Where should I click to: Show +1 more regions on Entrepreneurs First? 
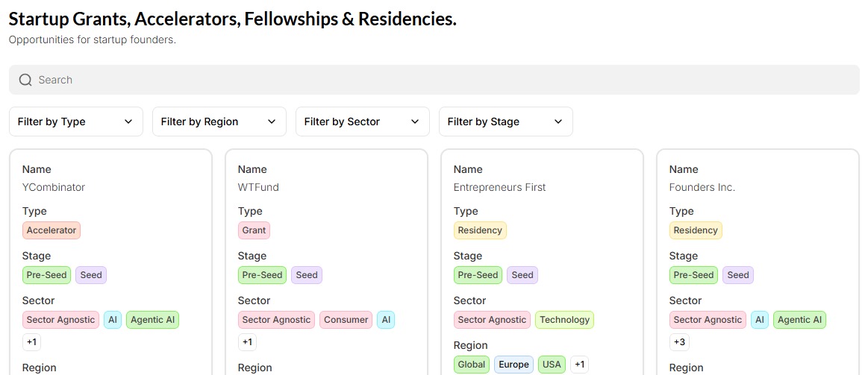click(x=580, y=365)
